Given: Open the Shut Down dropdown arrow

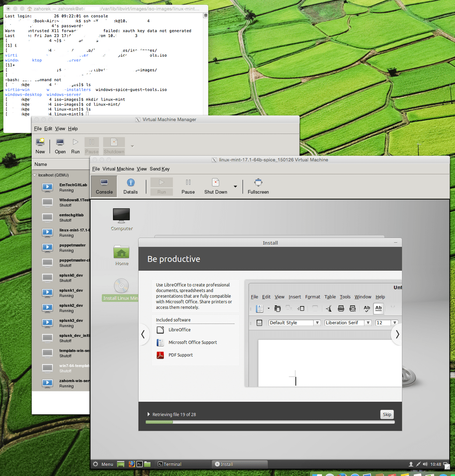Looking at the screenshot, I should click(x=235, y=186).
